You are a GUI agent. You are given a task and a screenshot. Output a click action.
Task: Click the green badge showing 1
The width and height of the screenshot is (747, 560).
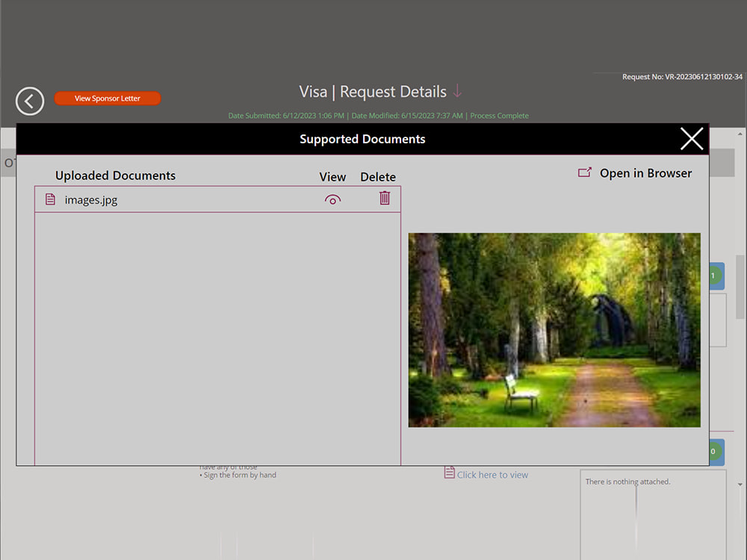(x=713, y=276)
